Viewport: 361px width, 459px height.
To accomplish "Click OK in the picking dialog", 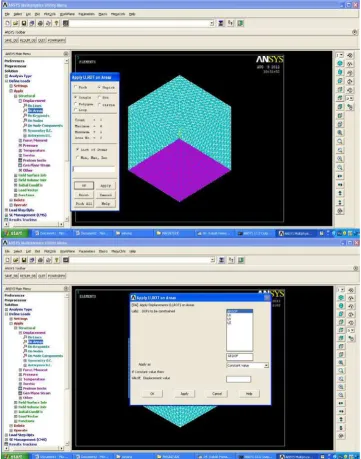I will coord(84,185).
